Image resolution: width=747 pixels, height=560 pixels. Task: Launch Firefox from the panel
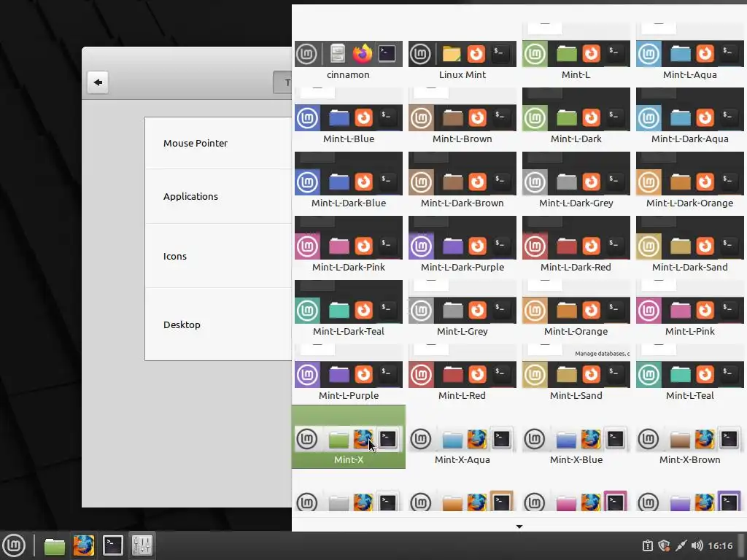coord(84,545)
